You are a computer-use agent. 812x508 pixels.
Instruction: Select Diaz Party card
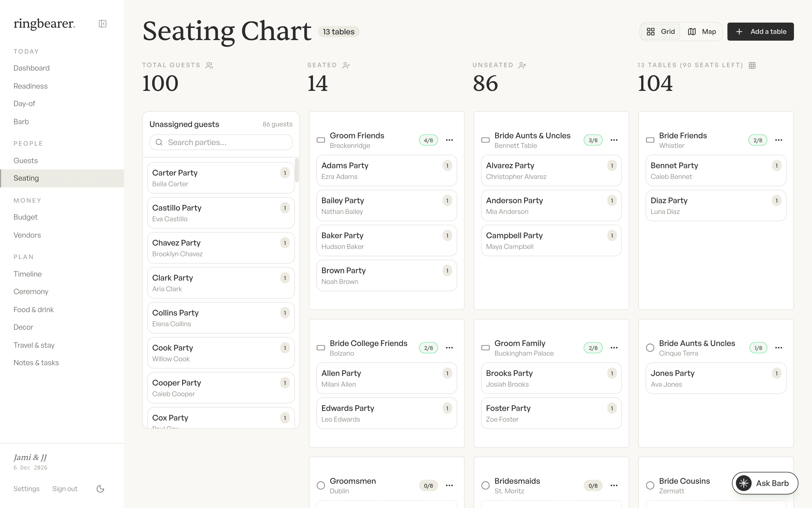coord(716,205)
